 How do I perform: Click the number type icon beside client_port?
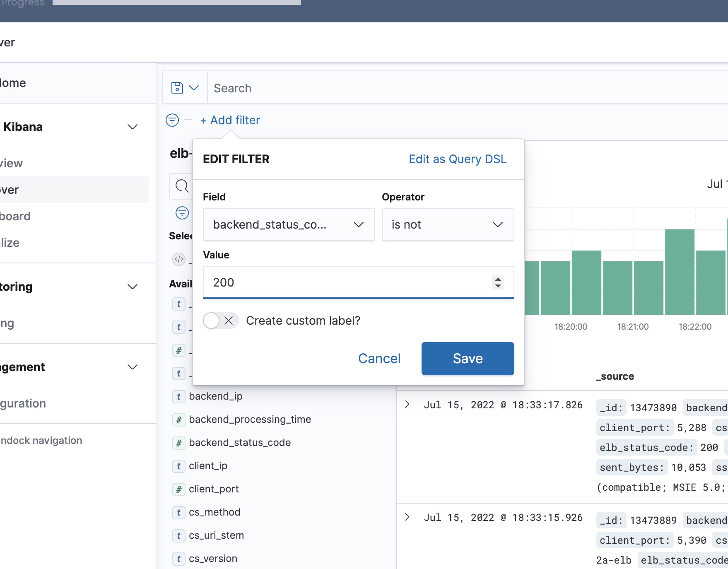tap(178, 489)
